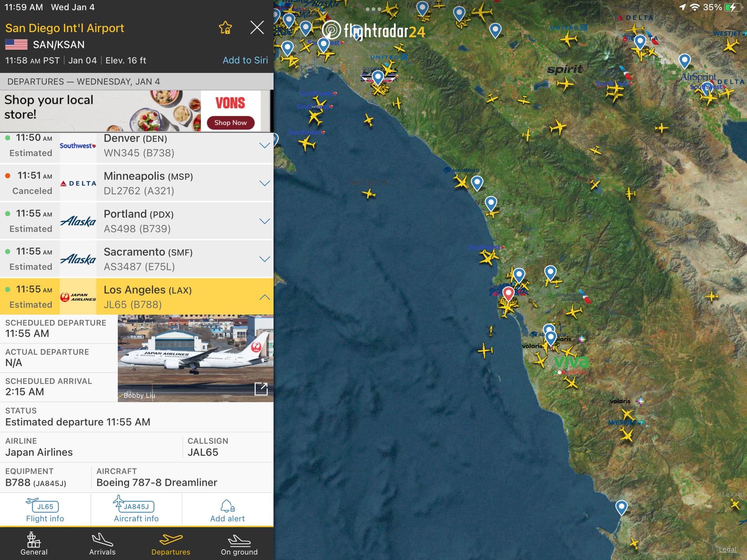This screenshot has height=560, width=747.
Task: Expand the Sacramento AS3487 flight row
Action: click(265, 259)
